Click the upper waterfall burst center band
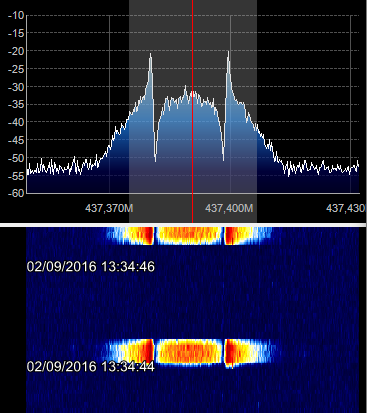367x413 pixels. 189,235
